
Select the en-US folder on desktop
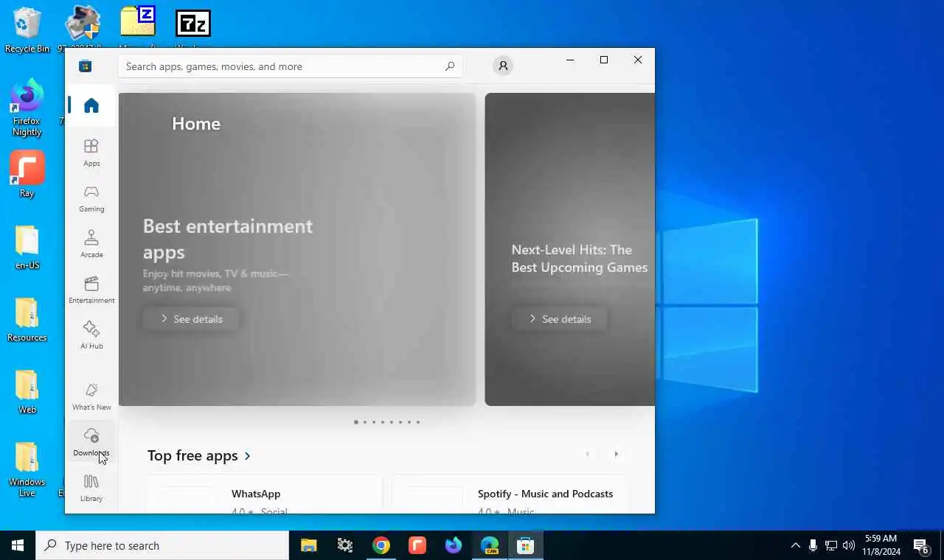click(x=27, y=247)
